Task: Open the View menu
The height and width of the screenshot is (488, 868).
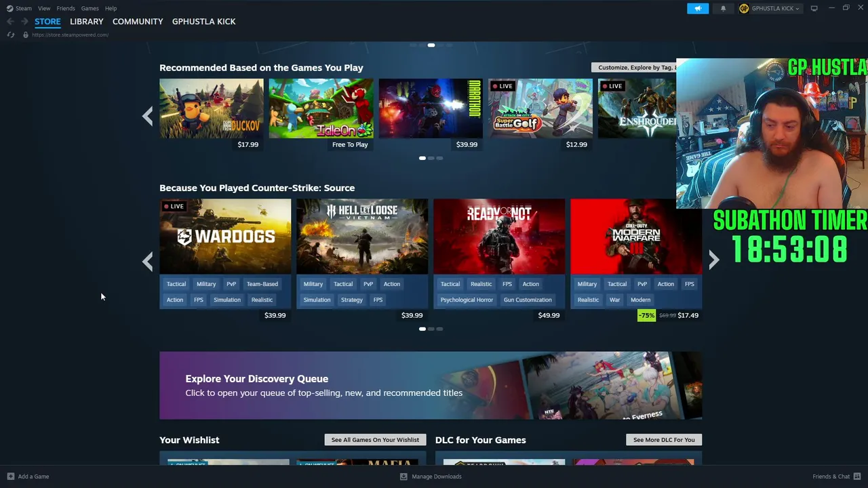Action: (x=44, y=8)
